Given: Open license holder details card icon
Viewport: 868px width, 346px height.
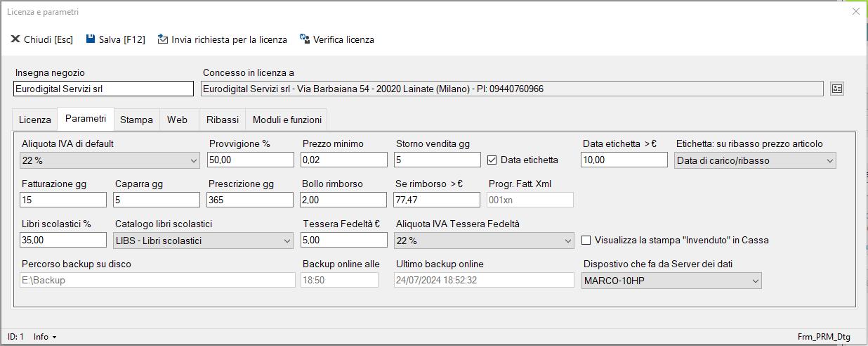Looking at the screenshot, I should coord(836,89).
